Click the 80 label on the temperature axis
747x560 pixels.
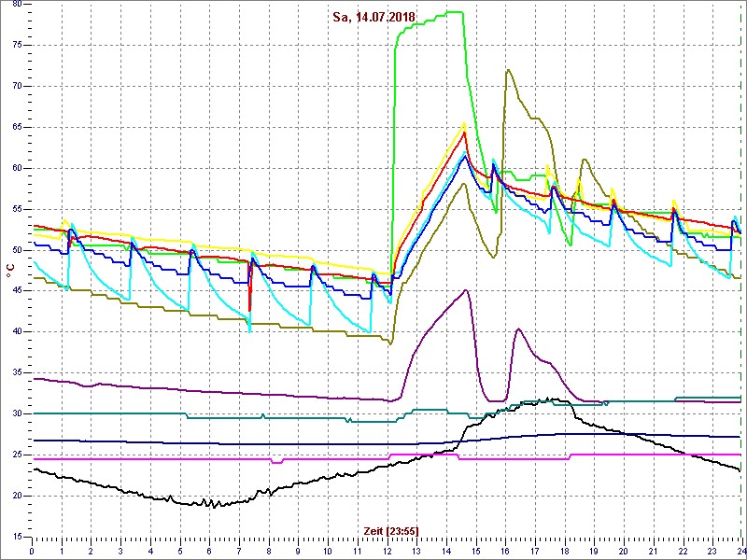[x=16, y=5]
